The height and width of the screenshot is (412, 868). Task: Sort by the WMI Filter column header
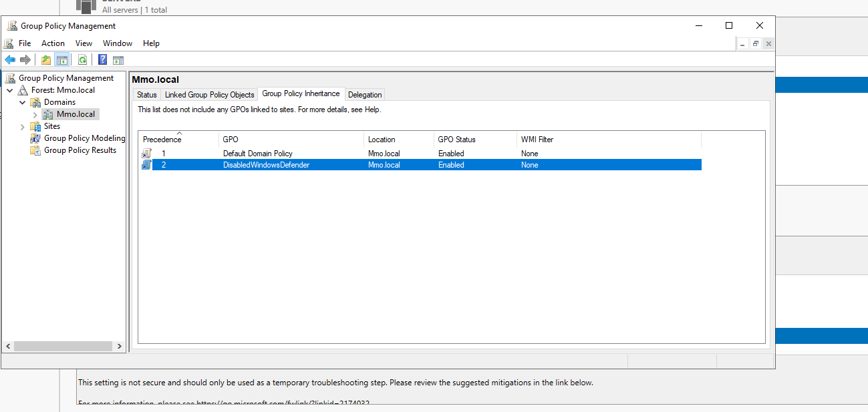tap(609, 140)
